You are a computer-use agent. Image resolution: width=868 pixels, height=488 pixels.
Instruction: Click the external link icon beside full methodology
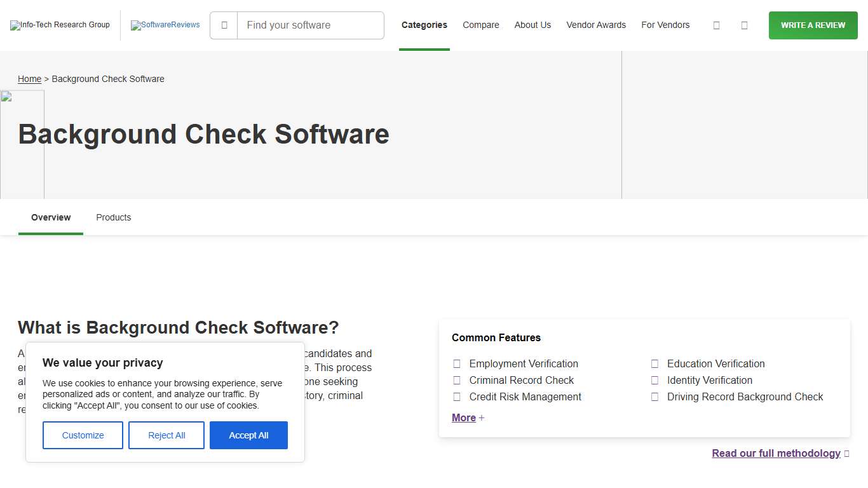coord(847,453)
